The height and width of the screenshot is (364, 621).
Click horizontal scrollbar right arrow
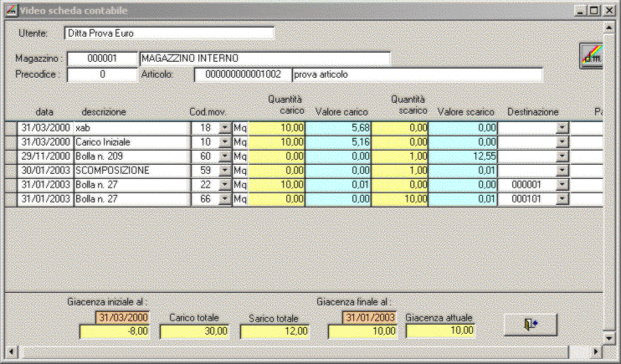[596, 351]
